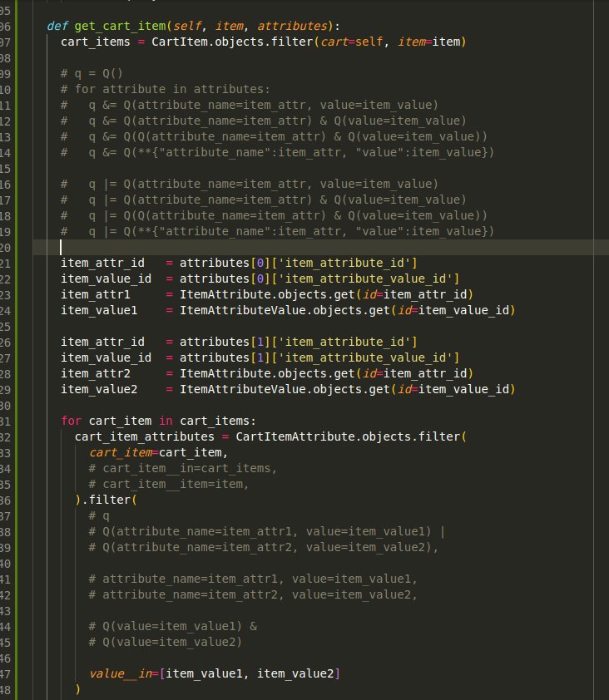The width and height of the screenshot is (609, 700).
Task: Click the 'for cart_item in cart_items:' line
Action: 159,421
